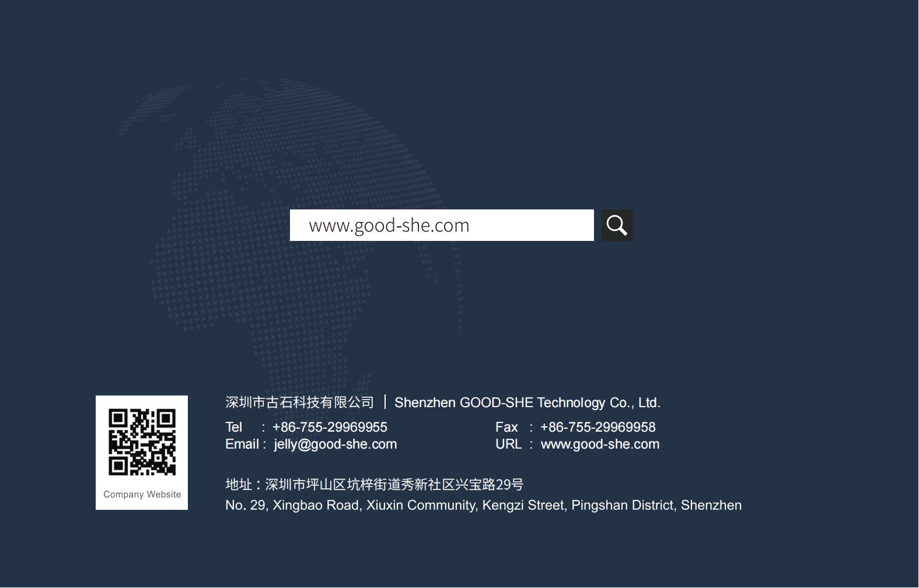This screenshot has width=919, height=588.
Task: Open the jelly@good-she.com email address
Action: click(x=335, y=444)
